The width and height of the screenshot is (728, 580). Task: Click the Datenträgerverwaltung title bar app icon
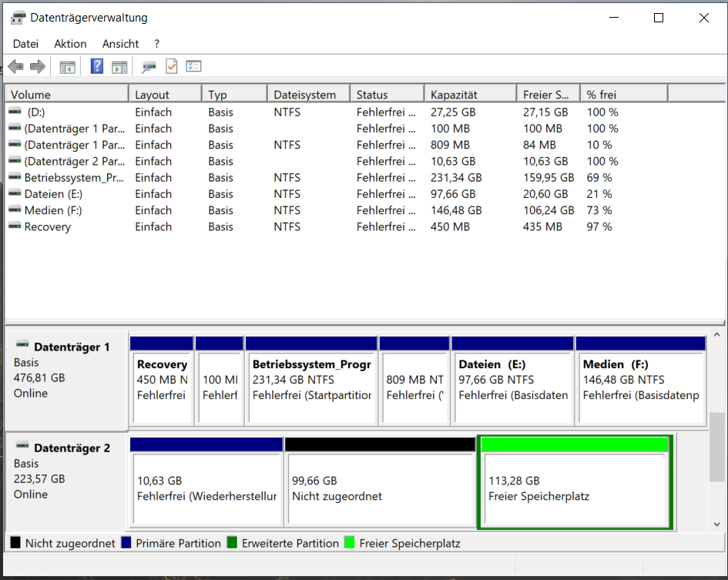point(18,18)
